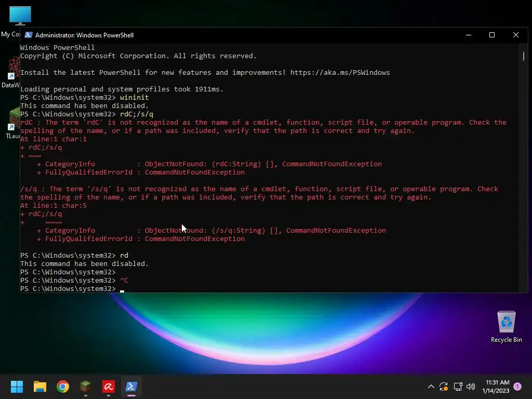This screenshot has width=532, height=399.
Task: Click the first 'rdC;/s/q' typed command
Action: click(x=137, y=114)
